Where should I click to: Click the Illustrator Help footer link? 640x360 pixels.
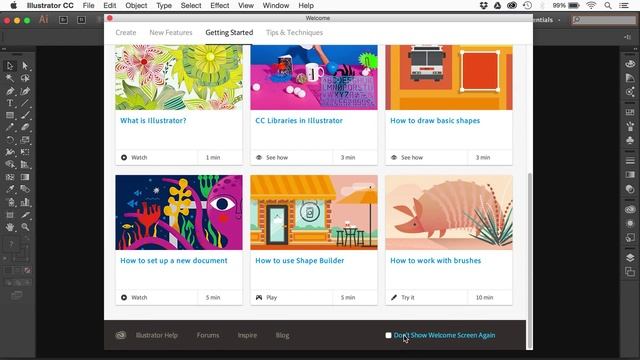click(x=157, y=335)
